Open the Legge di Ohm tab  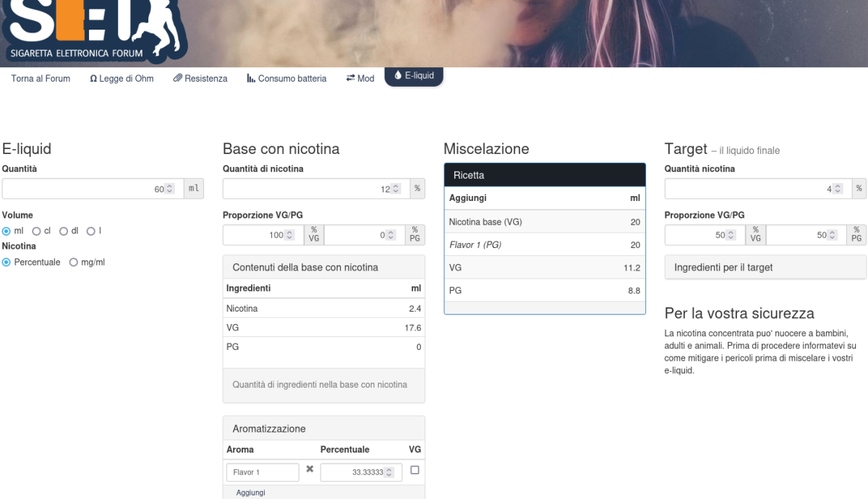pyautogui.click(x=122, y=78)
